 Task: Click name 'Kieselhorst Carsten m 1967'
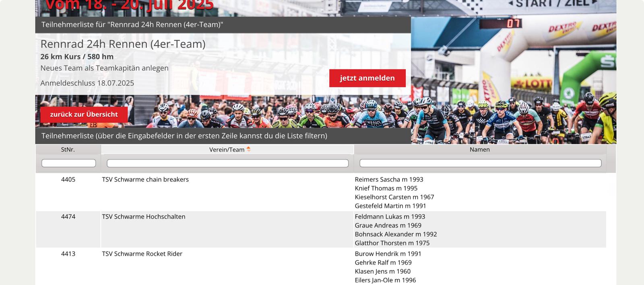394,197
